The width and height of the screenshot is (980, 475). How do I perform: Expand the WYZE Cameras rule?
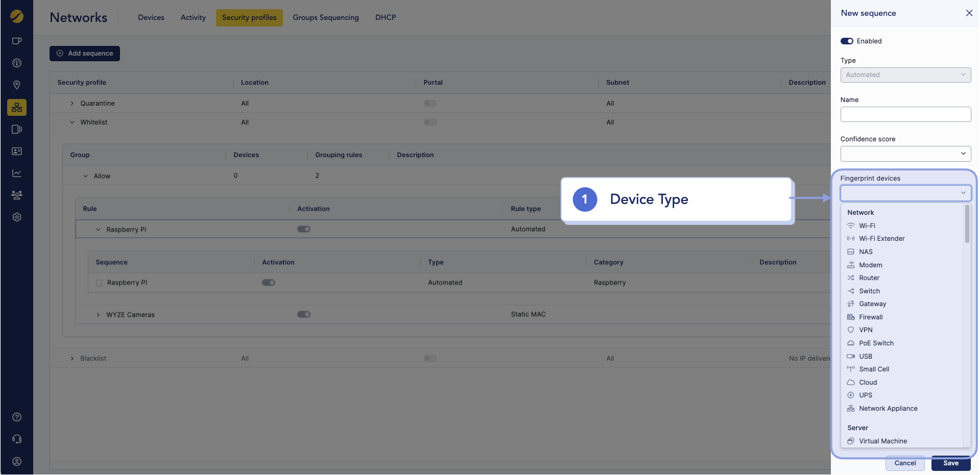pos(98,315)
